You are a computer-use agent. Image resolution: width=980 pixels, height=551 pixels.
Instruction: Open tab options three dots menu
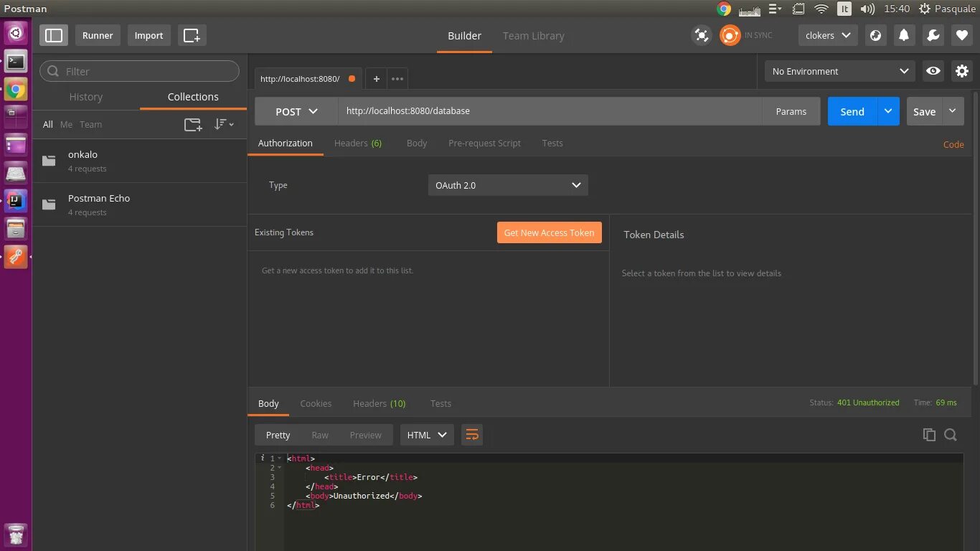[x=397, y=79]
